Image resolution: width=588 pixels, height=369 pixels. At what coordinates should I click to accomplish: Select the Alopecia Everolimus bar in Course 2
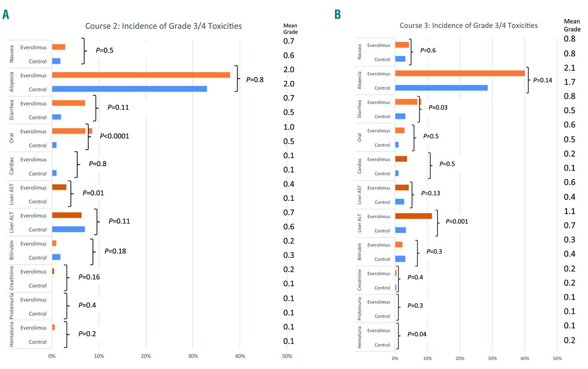(141, 75)
